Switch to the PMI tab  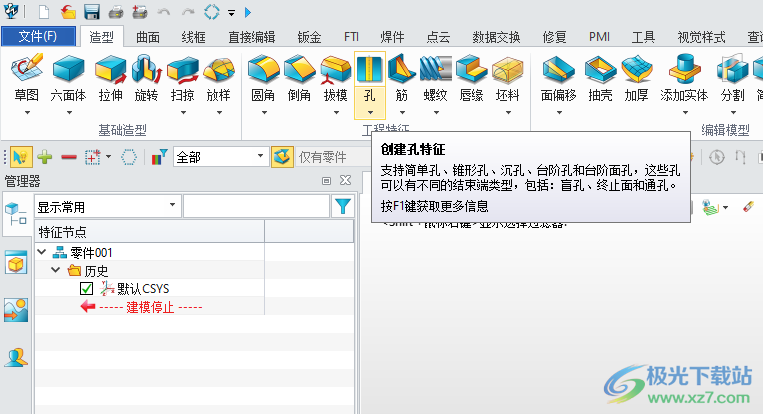click(599, 37)
